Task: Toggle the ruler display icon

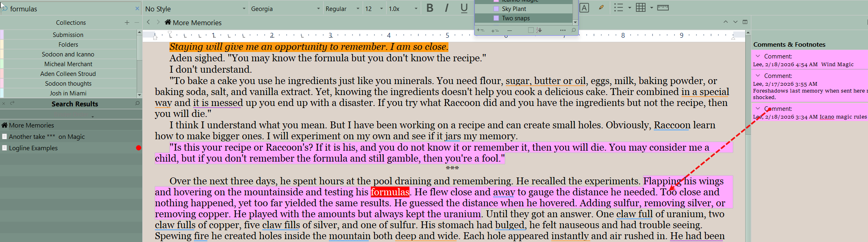Action: coord(663,8)
